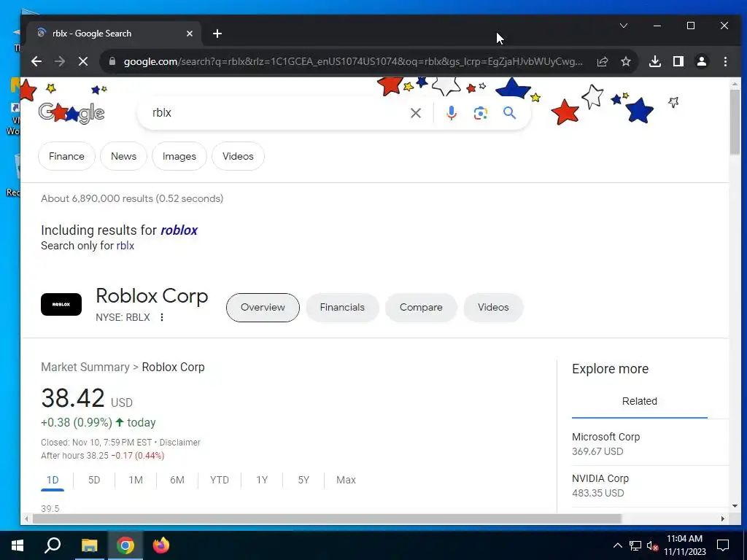The width and height of the screenshot is (747, 560).
Task: Open the Chrome three-dot menu
Action: tap(725, 61)
